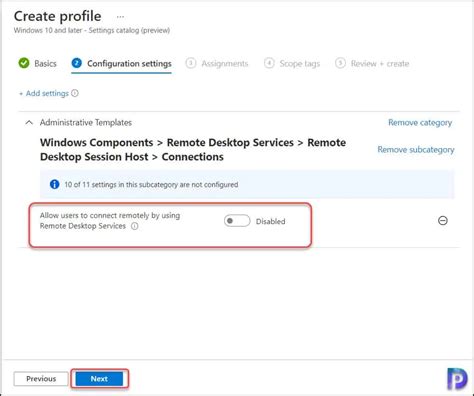Click the blue info icon in the banner

click(x=54, y=184)
